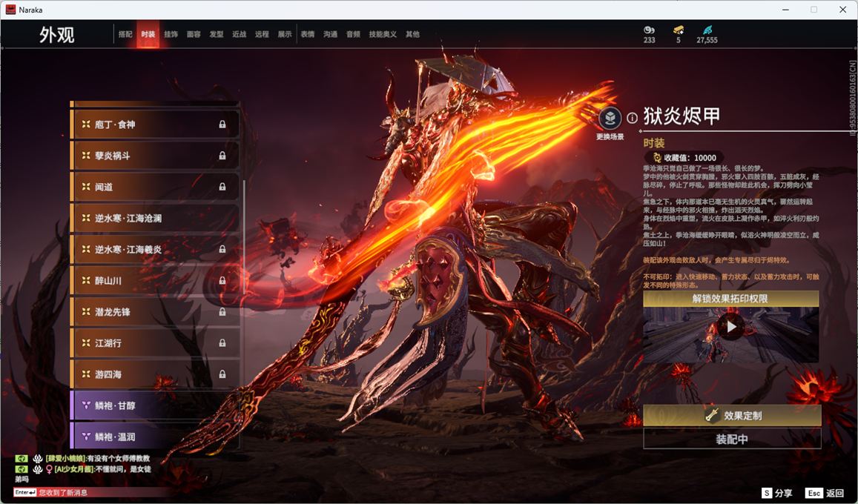Open the info icon beside 狱炎烬甲
Screen dimensions: 858x504
632,118
